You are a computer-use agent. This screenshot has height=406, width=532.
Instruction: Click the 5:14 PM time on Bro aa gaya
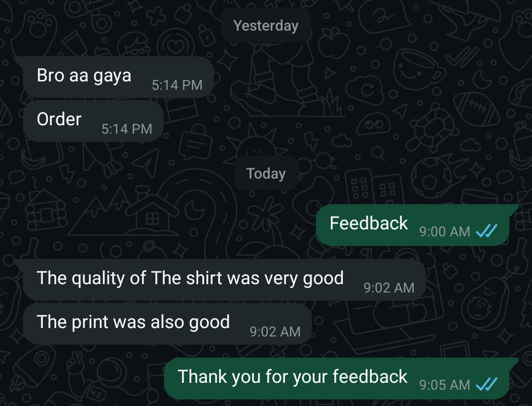(x=177, y=85)
